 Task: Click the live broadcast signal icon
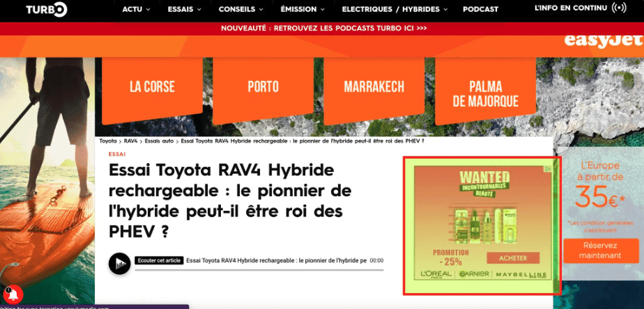(619, 8)
